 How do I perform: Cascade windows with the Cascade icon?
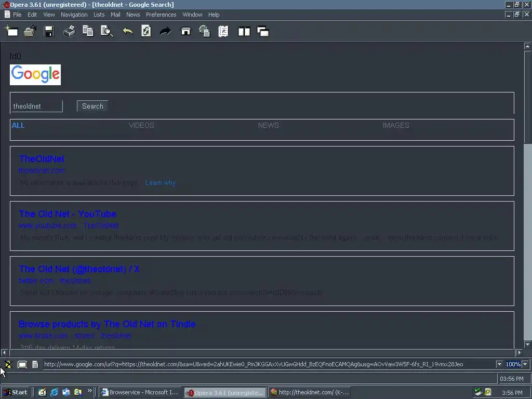pyautogui.click(x=263, y=31)
